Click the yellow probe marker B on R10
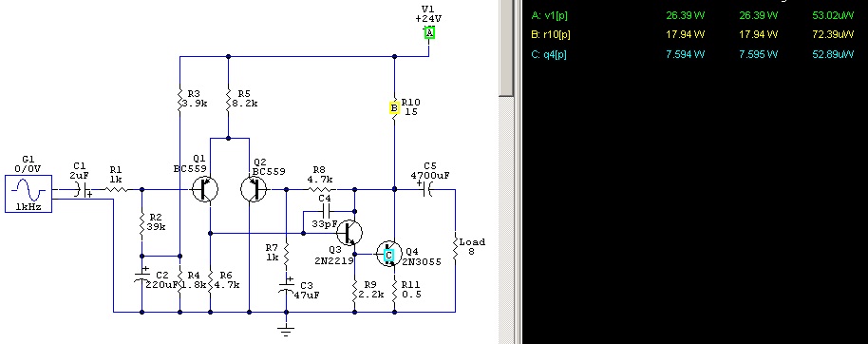Viewport: 868px width, 344px height. click(x=394, y=108)
